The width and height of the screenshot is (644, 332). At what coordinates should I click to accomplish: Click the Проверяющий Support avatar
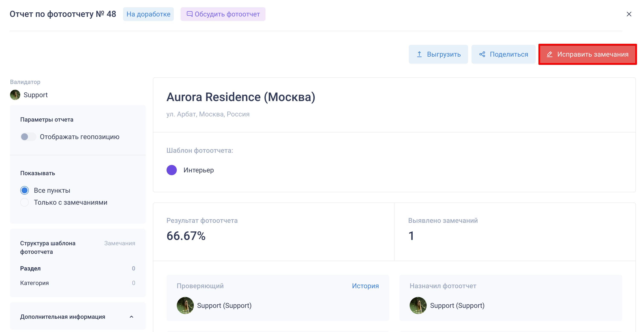point(185,305)
